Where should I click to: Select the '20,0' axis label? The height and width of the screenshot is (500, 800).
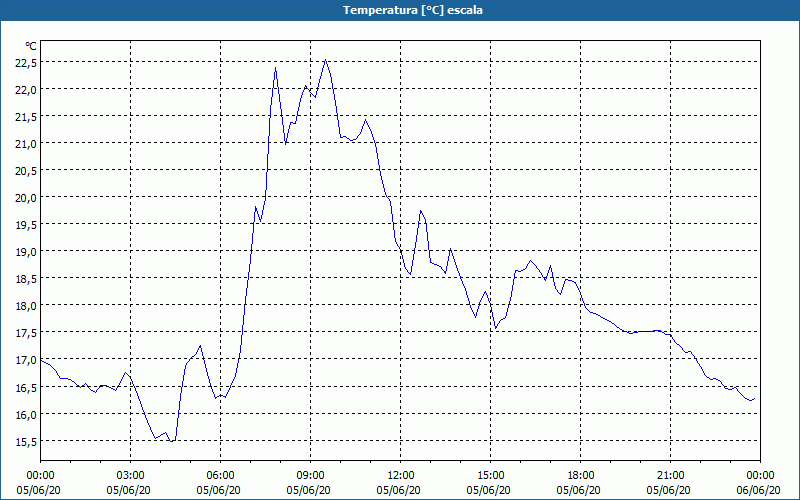[26, 198]
